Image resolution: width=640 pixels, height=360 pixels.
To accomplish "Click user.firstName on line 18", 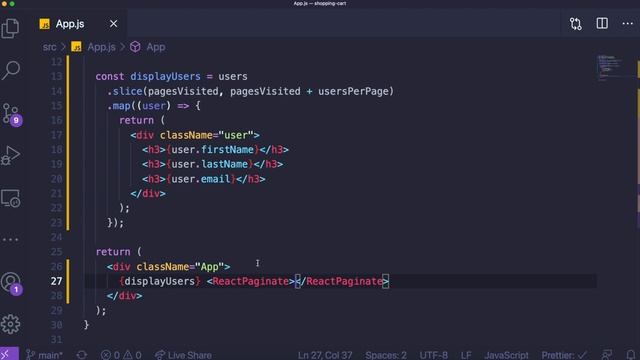I will coord(212,150).
